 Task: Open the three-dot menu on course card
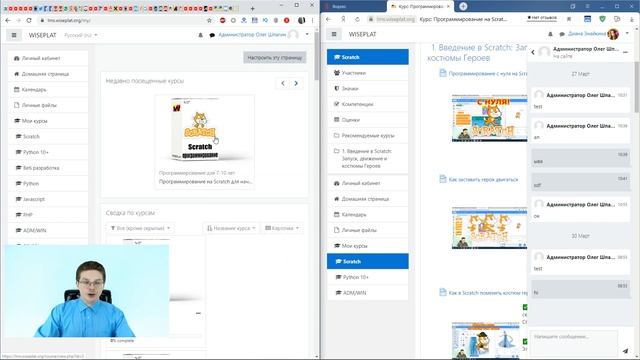tap(198, 313)
